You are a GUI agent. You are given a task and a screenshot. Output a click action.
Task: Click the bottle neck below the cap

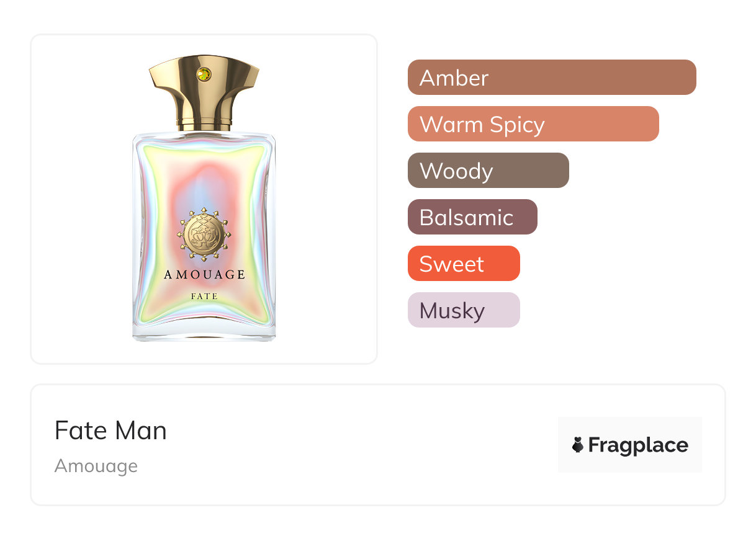point(204,124)
